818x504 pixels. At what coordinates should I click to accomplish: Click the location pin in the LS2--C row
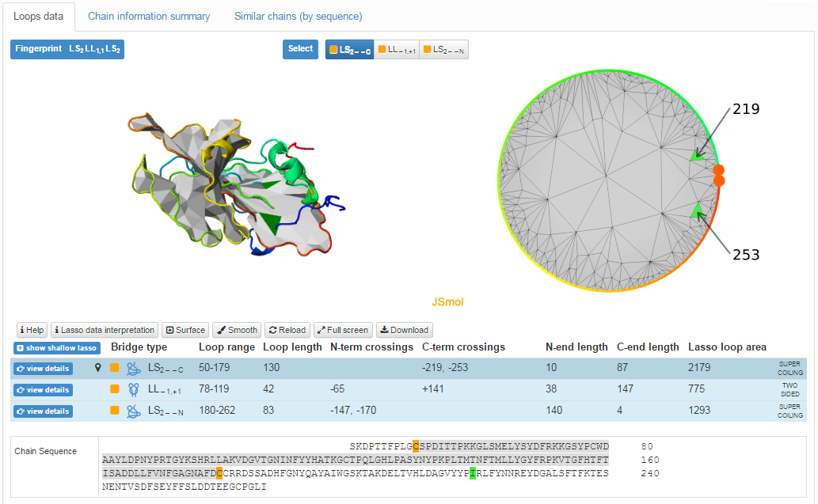point(97,368)
